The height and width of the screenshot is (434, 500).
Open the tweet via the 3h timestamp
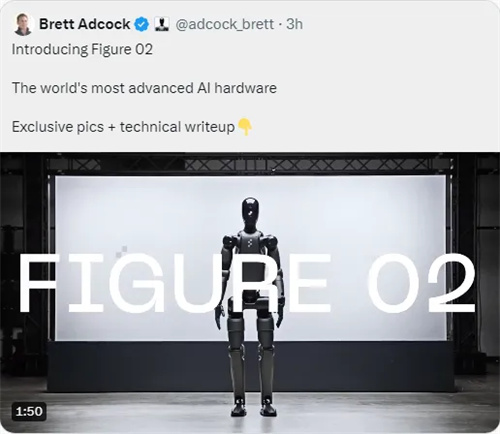295,24
